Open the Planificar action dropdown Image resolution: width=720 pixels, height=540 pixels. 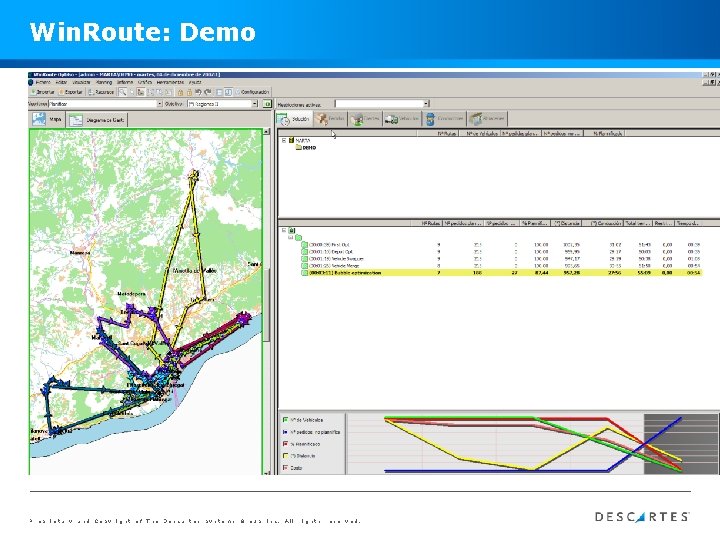pyautogui.click(x=160, y=104)
